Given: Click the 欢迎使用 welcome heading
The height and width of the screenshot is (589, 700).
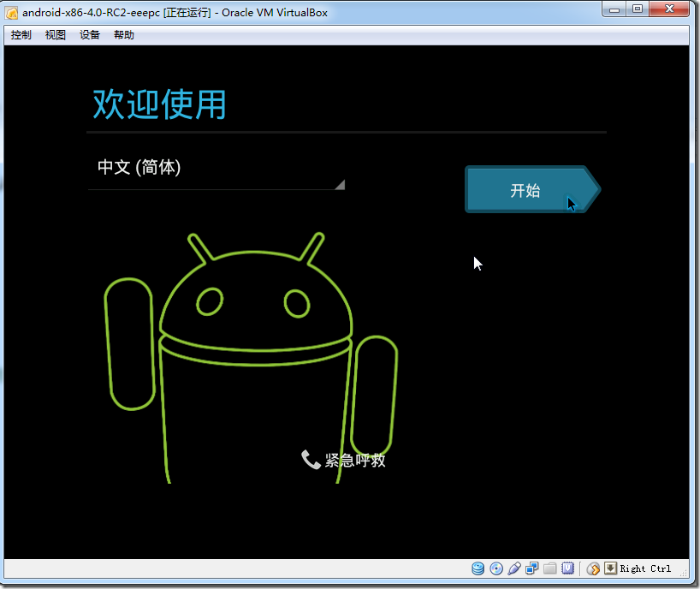Looking at the screenshot, I should tap(159, 104).
